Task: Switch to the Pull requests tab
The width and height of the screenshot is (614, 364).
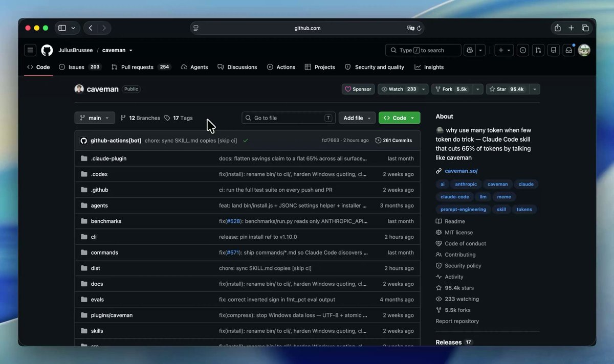Action: tap(141, 67)
